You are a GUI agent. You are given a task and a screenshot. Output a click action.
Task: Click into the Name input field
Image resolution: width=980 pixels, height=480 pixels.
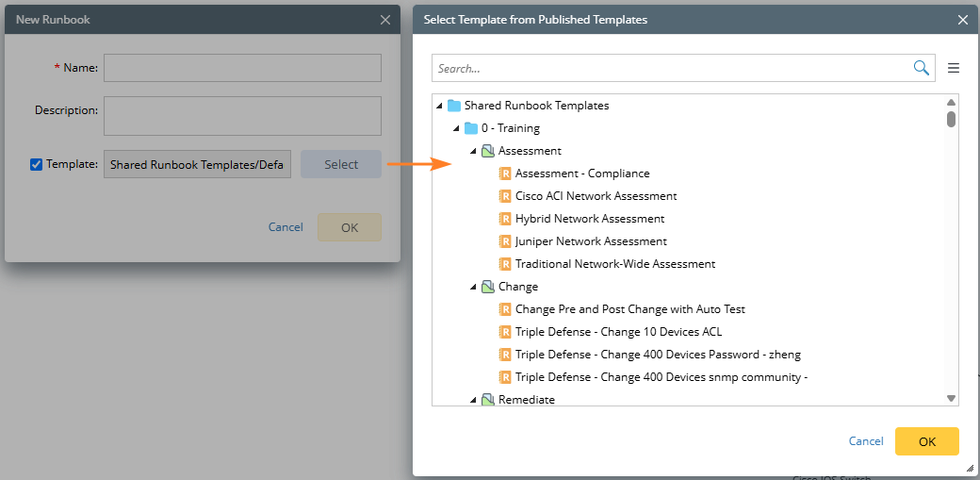tap(242, 68)
